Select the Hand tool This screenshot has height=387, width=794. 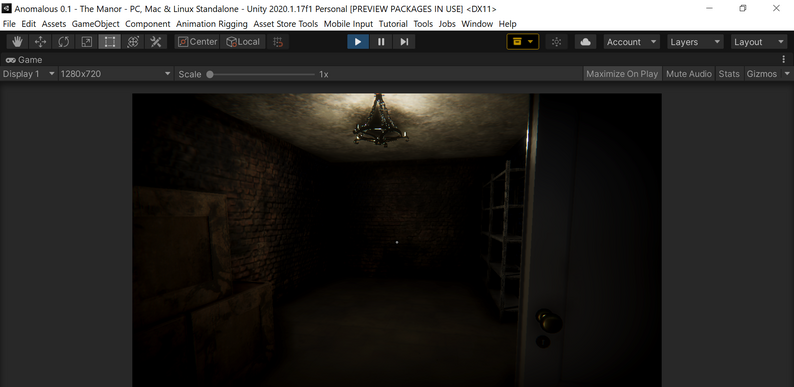click(x=17, y=42)
